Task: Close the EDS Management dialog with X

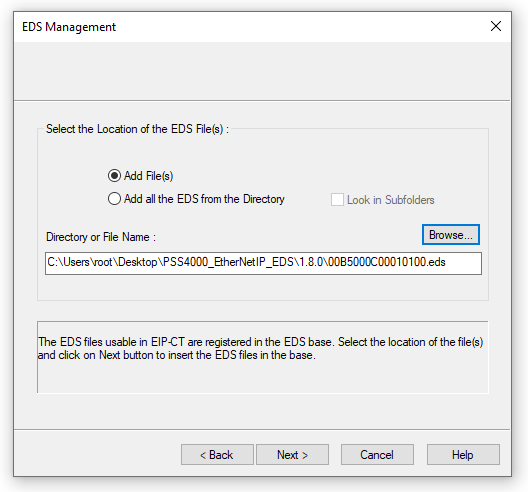Action: click(x=496, y=26)
